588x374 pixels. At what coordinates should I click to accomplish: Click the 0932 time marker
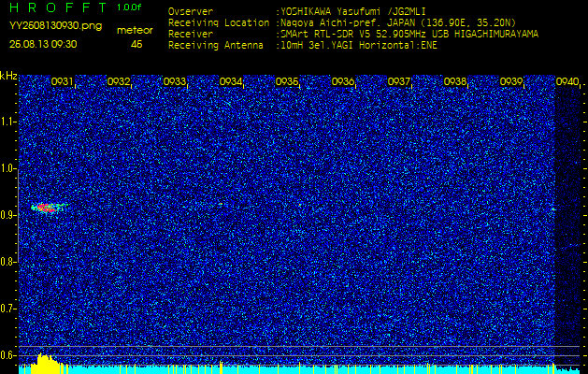click(119, 81)
